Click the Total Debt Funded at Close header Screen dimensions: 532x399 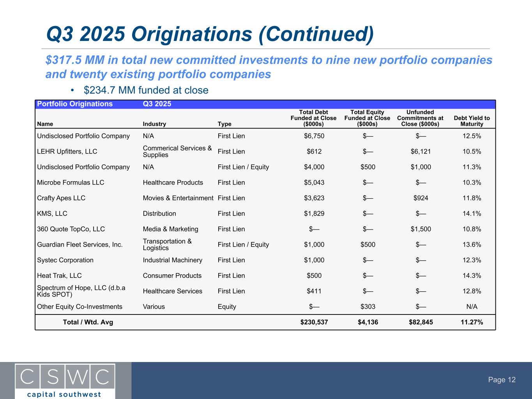point(313,118)
